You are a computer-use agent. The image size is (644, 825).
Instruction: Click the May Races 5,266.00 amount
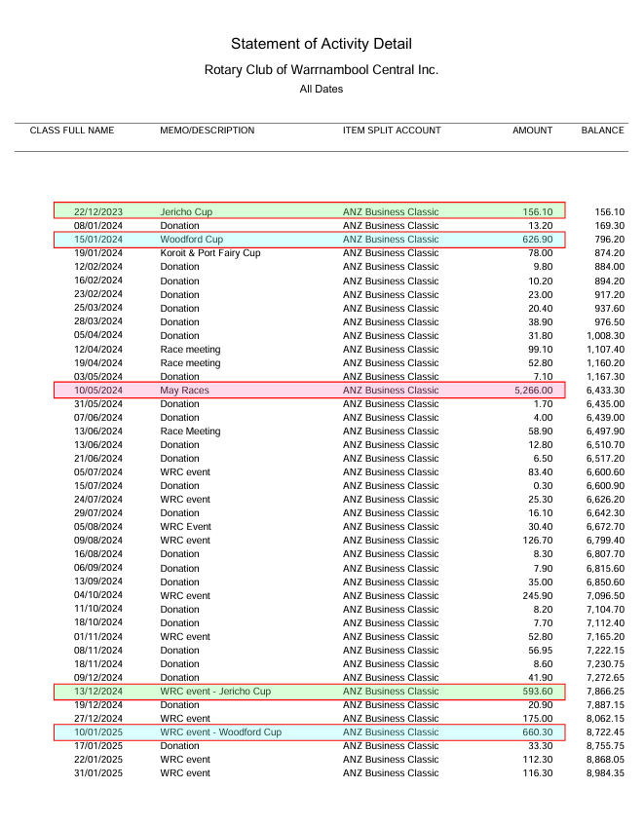(534, 391)
